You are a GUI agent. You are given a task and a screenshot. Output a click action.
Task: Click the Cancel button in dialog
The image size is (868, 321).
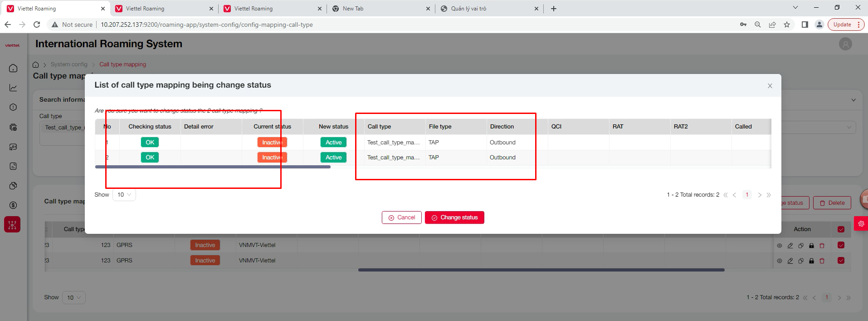pos(401,217)
